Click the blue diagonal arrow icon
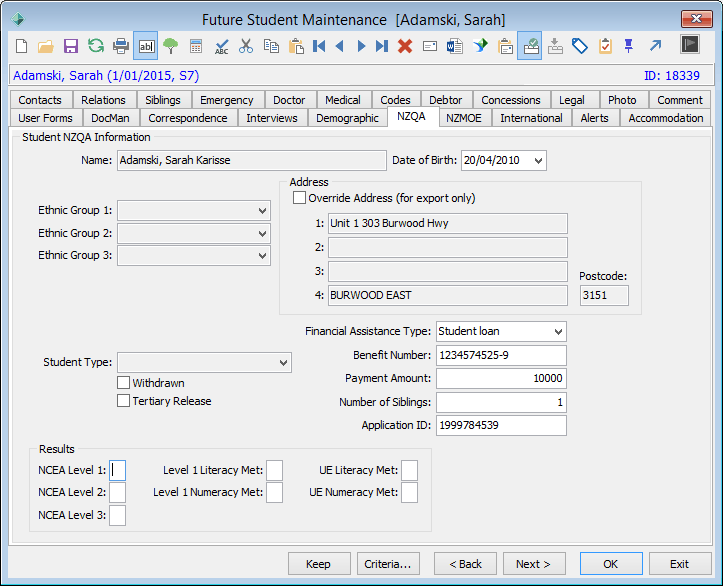 pyautogui.click(x=655, y=45)
